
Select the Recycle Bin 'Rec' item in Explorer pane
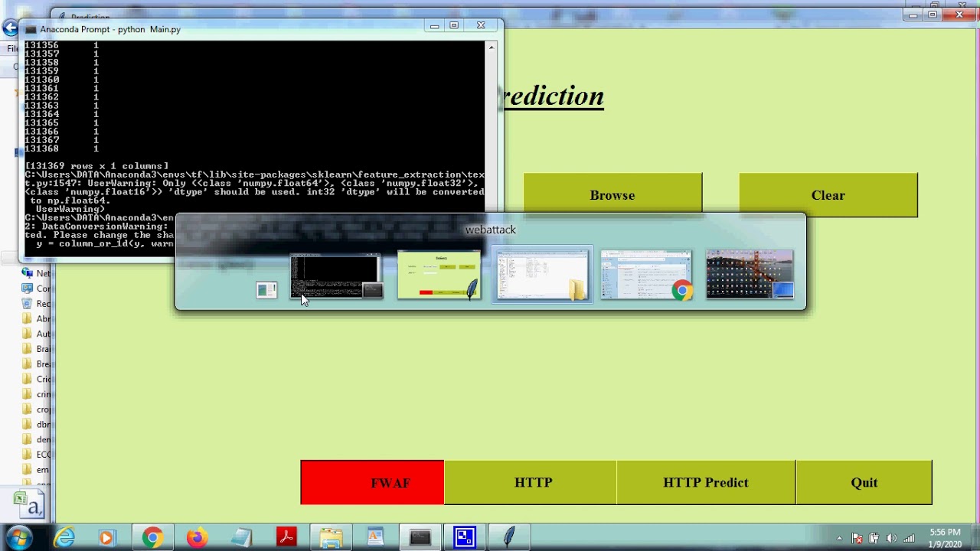tap(36, 304)
